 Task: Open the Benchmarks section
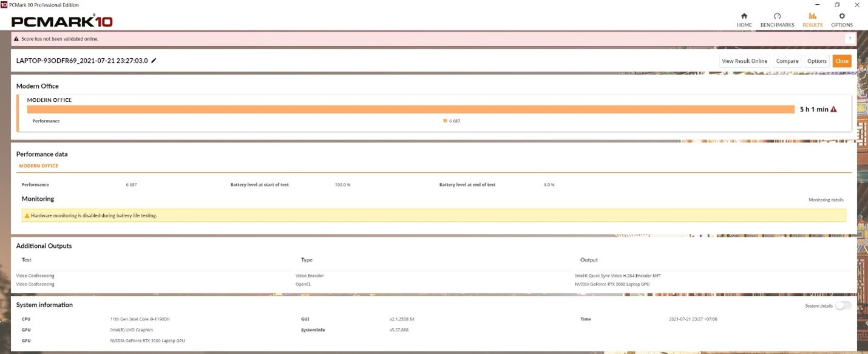click(777, 20)
